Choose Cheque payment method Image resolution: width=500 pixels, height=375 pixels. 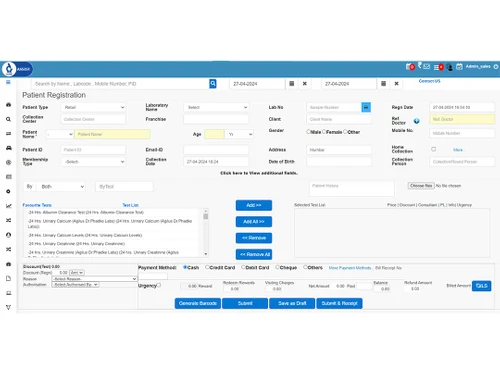point(277,267)
